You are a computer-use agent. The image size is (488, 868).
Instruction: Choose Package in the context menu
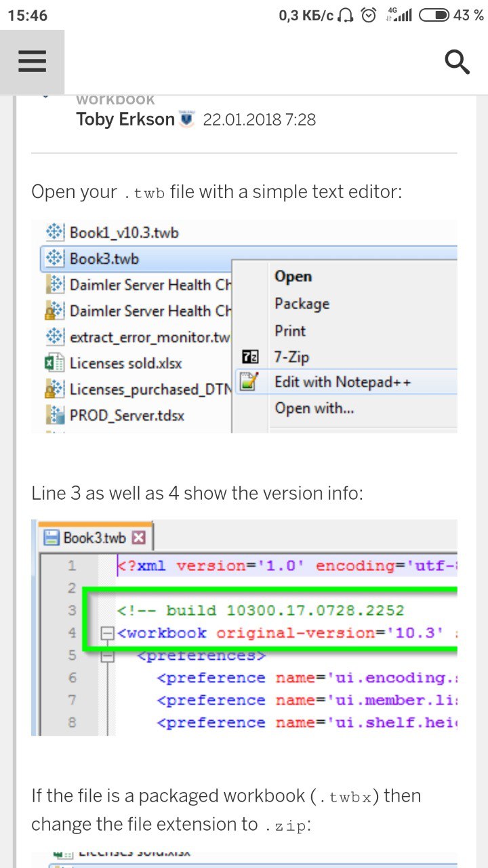point(302,304)
